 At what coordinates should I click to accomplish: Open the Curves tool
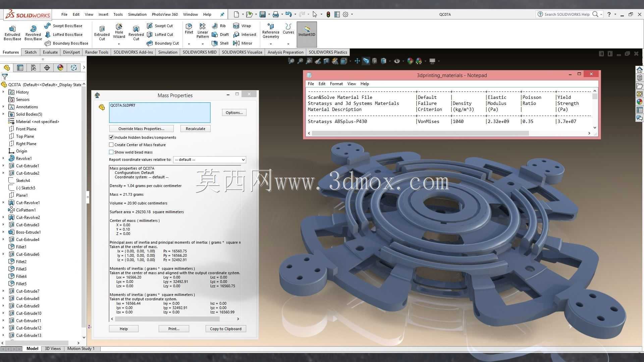[x=288, y=29]
